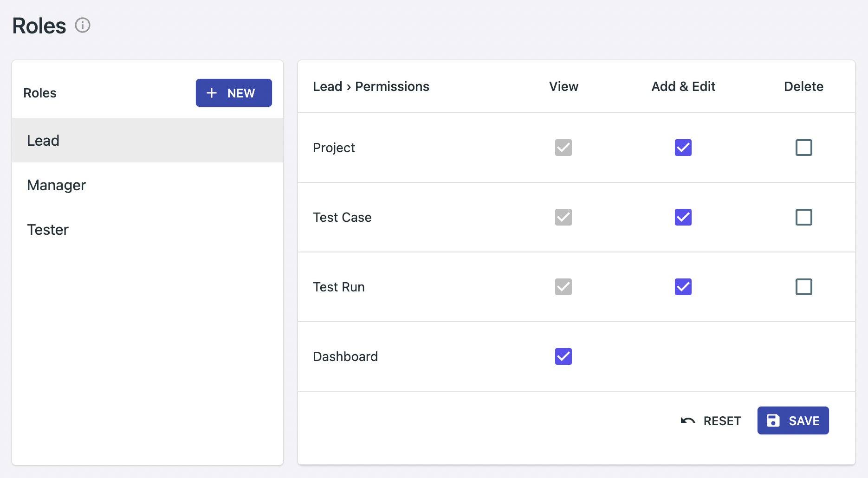
Task: Toggle Project View permission checkbox
Action: click(563, 148)
